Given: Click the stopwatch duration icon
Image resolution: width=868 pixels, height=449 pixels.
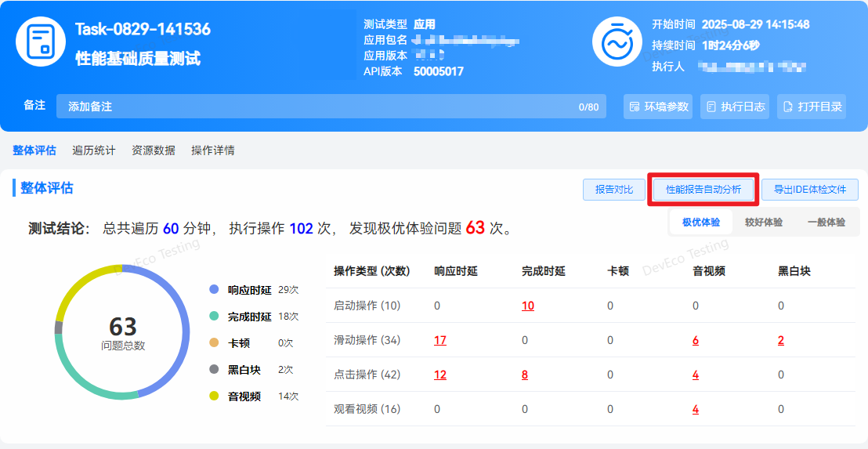Looking at the screenshot, I should pyautogui.click(x=617, y=41).
